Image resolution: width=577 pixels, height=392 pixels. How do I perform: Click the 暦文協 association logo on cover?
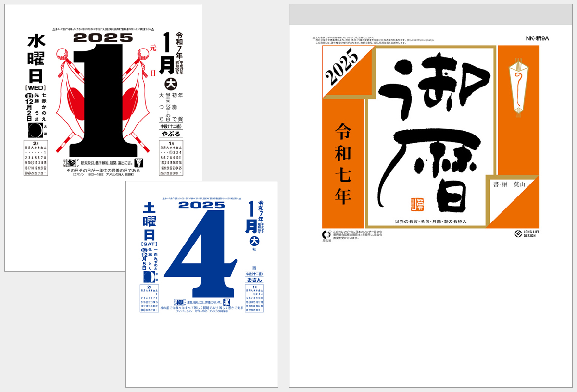point(326,235)
